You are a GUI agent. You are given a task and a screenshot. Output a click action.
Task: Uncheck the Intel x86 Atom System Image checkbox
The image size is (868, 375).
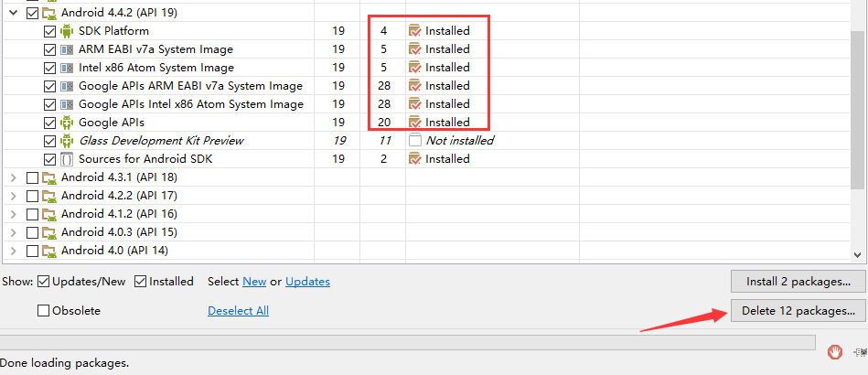coord(49,68)
